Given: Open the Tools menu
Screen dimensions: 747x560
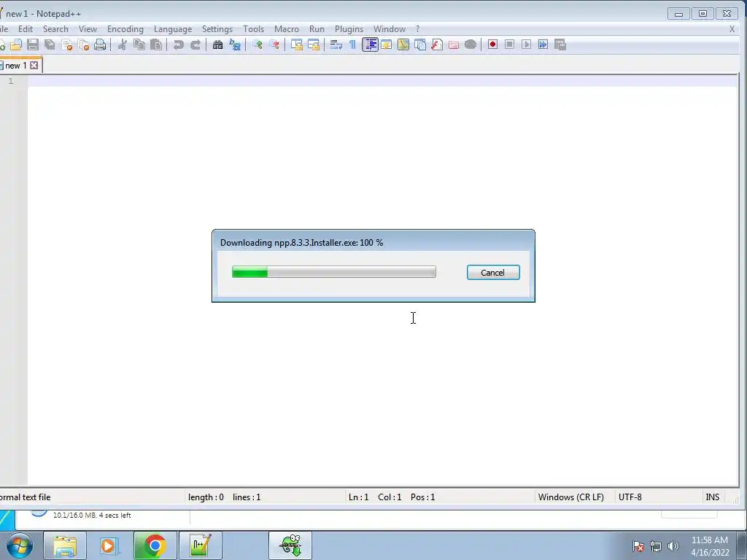Looking at the screenshot, I should pyautogui.click(x=253, y=29).
